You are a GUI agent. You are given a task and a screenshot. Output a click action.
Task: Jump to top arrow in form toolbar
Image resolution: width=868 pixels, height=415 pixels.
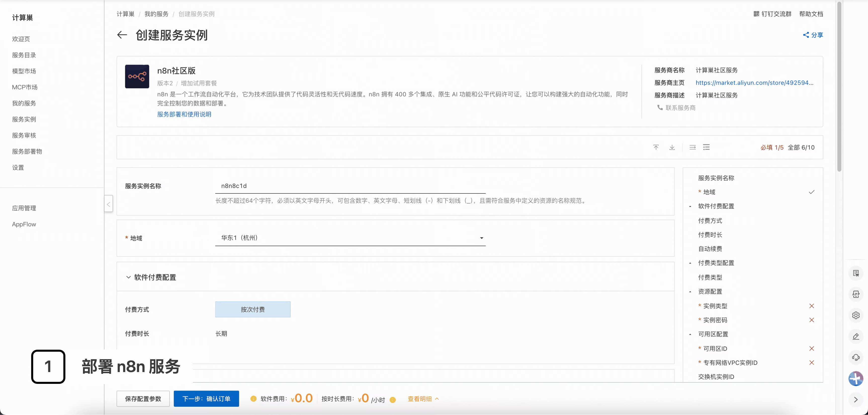pos(656,147)
